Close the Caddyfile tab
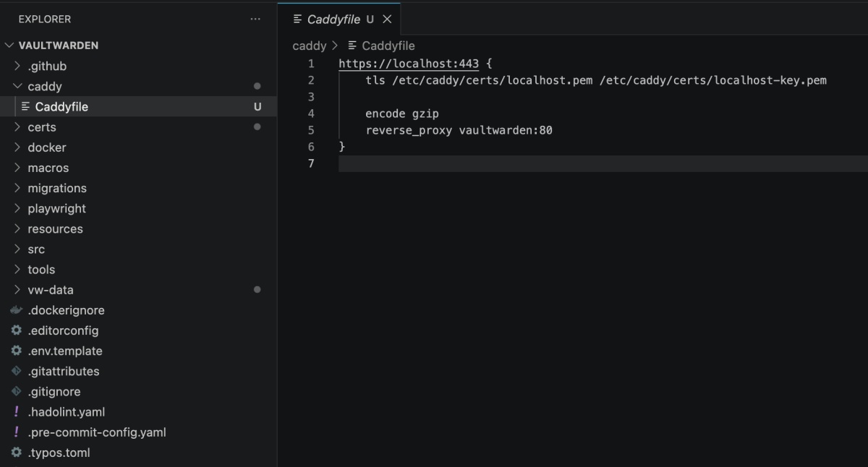The height and width of the screenshot is (467, 868). click(386, 20)
